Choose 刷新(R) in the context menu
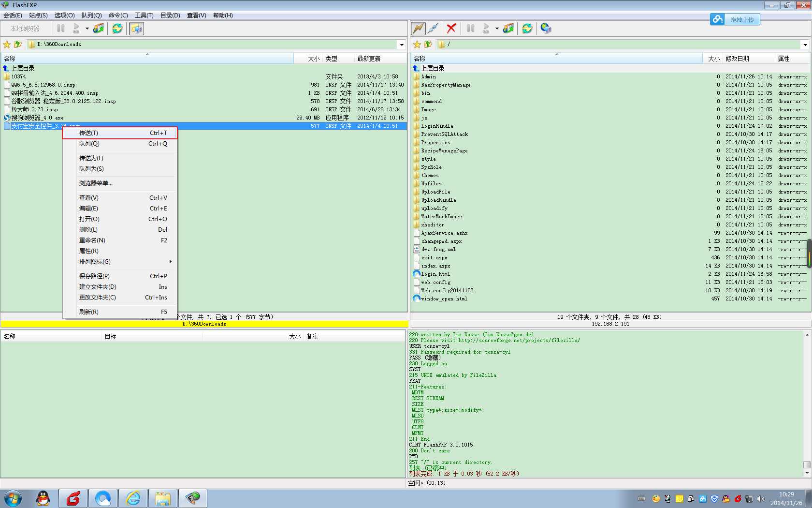 pyautogui.click(x=120, y=312)
